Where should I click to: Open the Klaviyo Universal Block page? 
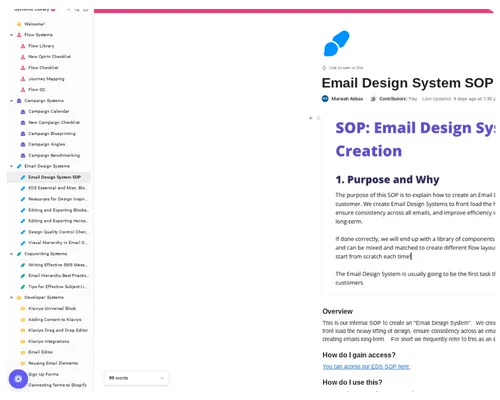coord(52,308)
